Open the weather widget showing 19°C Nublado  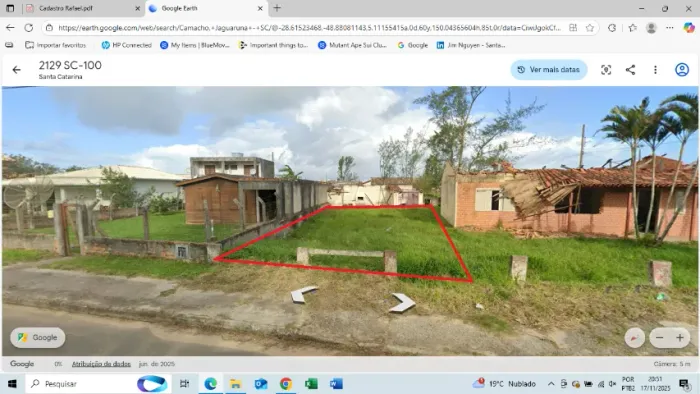(504, 384)
